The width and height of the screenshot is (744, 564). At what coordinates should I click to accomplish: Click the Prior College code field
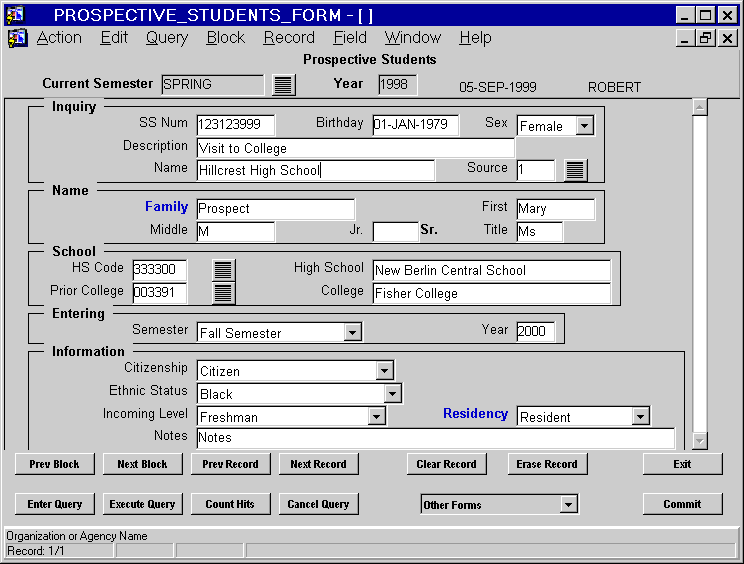point(159,293)
